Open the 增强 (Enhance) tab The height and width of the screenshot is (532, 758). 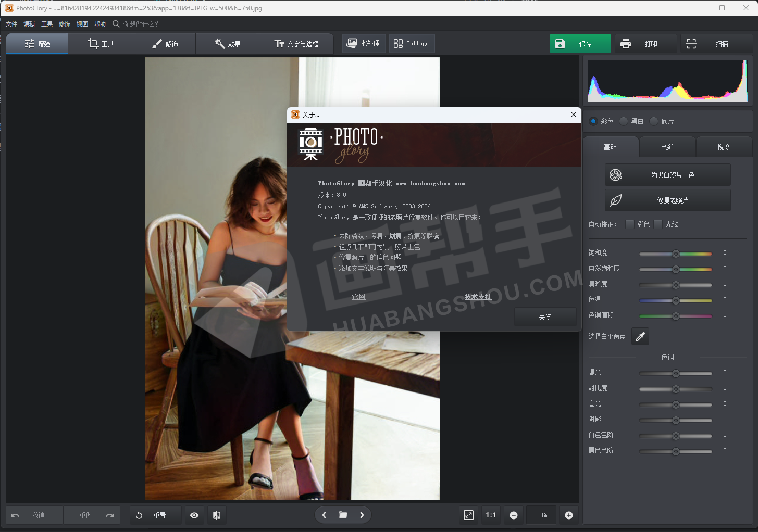[x=37, y=44]
